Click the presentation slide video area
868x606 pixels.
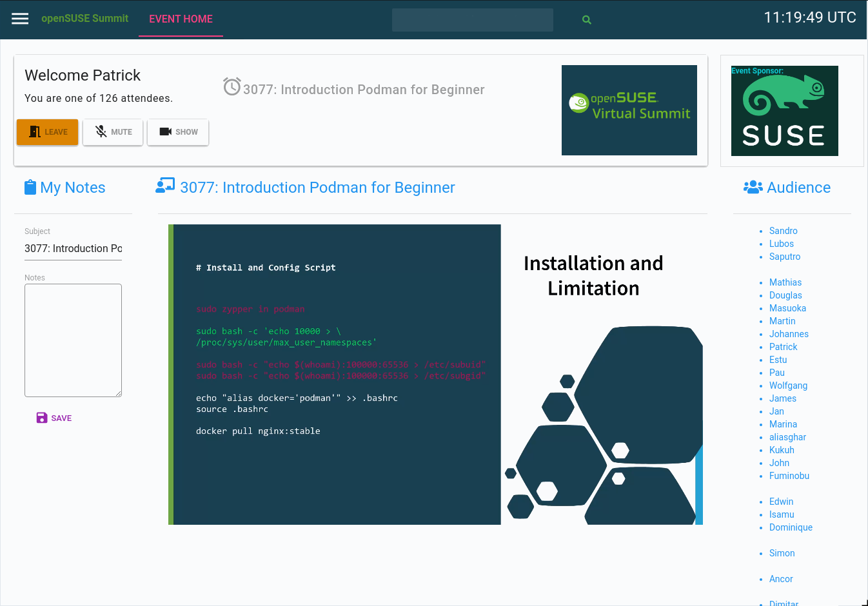coord(435,375)
